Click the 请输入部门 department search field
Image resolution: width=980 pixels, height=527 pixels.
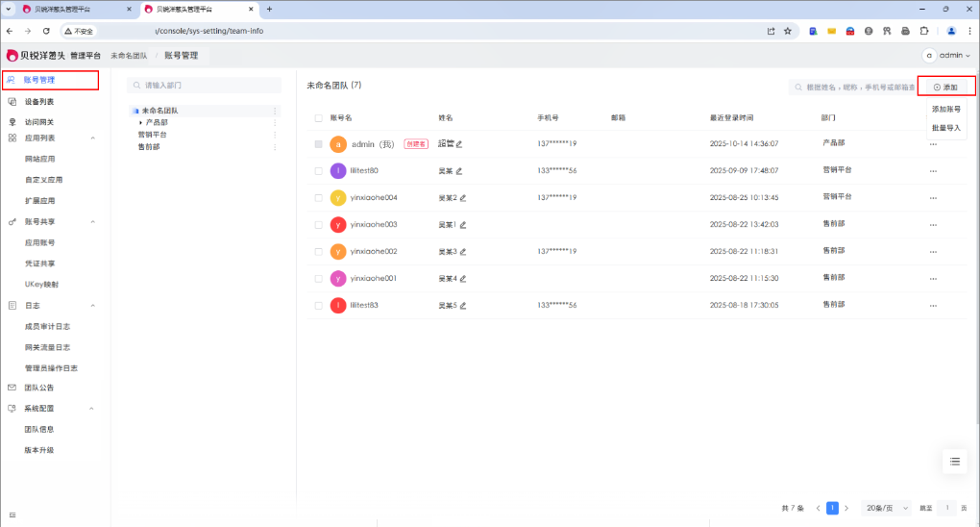click(x=202, y=86)
